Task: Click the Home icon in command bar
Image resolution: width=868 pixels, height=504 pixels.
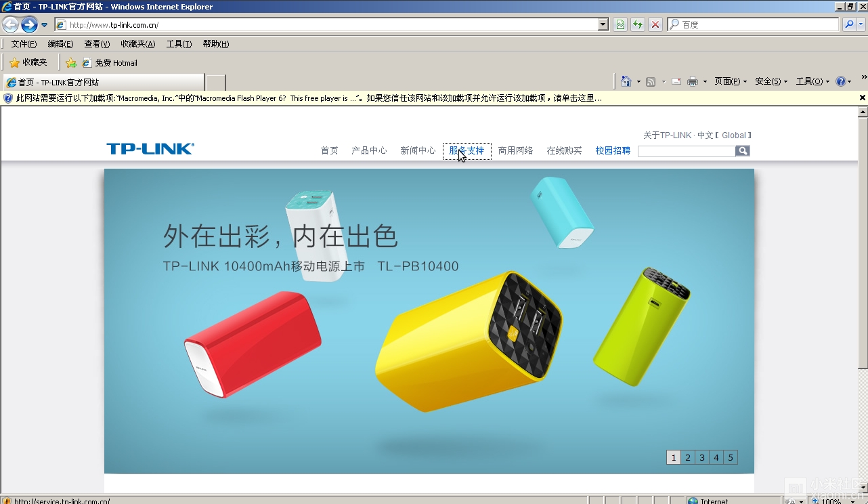Action: tap(626, 81)
